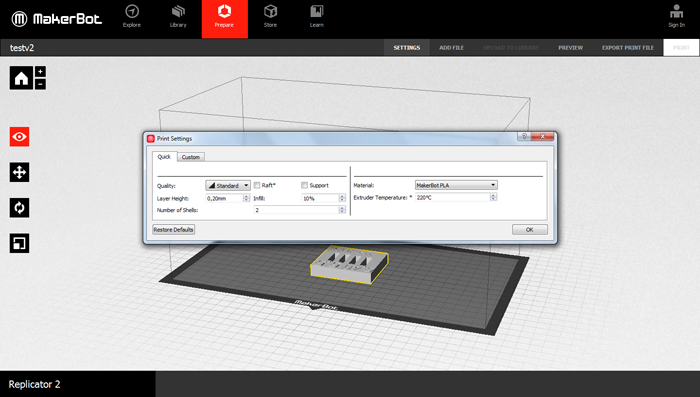Screen dimensions: 700x397
Task: Select the Scale tool
Action: [19, 243]
